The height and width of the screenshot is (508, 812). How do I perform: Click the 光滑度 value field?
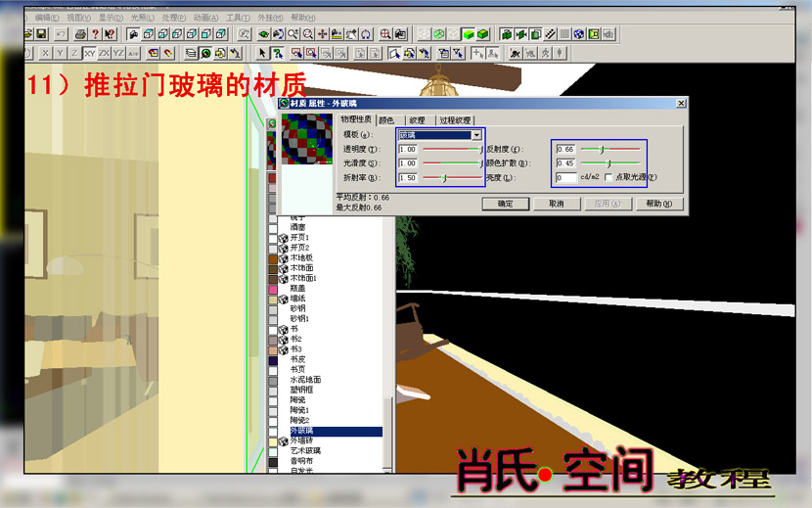click(x=408, y=163)
